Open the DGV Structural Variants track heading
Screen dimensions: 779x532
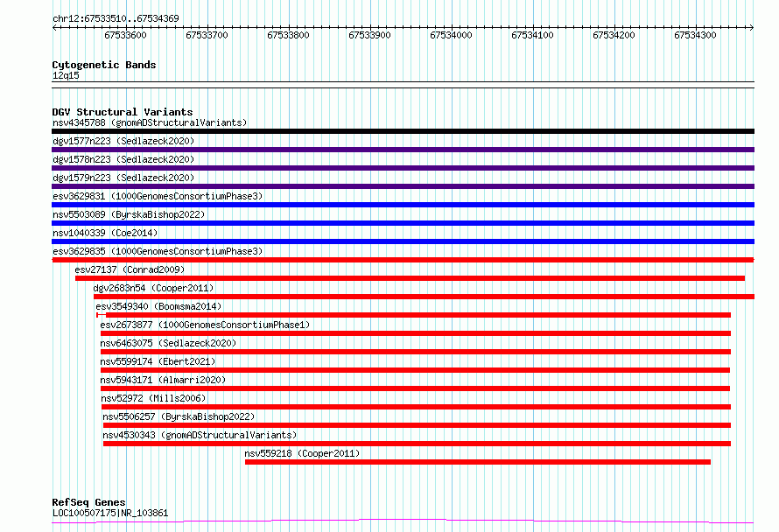[x=123, y=112]
